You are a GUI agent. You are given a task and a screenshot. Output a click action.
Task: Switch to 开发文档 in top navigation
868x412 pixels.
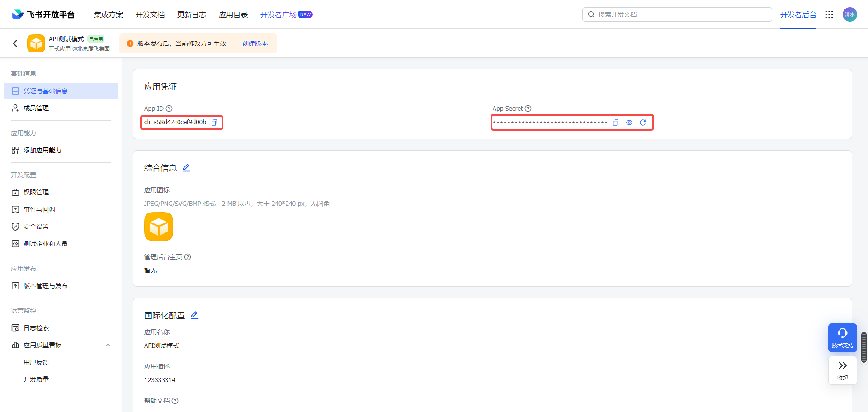tap(150, 14)
